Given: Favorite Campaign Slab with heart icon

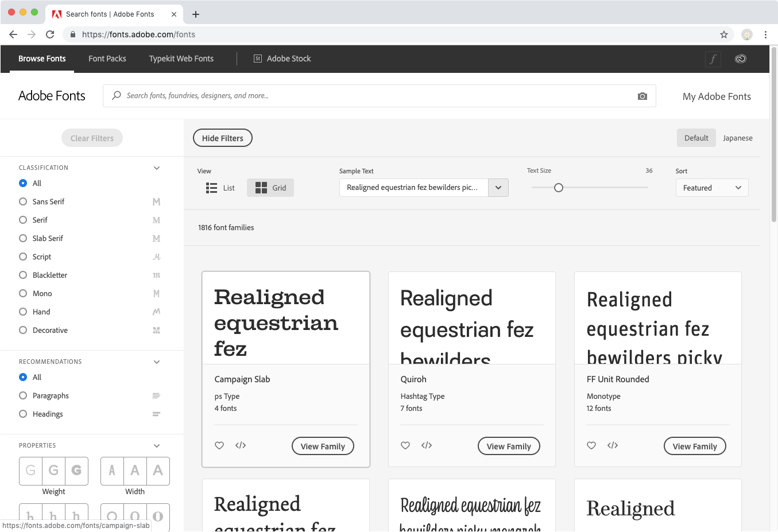Looking at the screenshot, I should 219,445.
